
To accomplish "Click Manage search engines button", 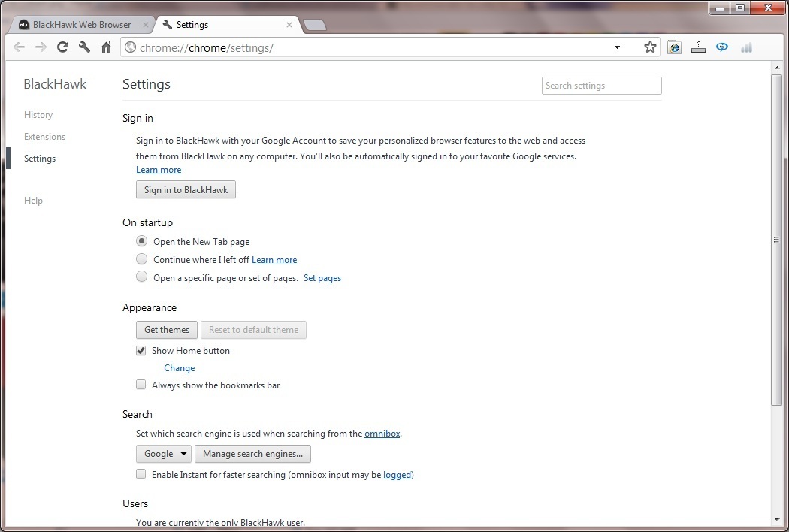I will click(252, 454).
